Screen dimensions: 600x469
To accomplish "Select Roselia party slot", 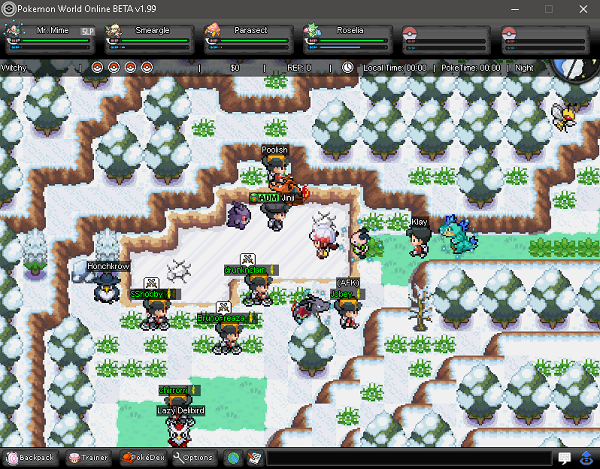I will [x=347, y=39].
